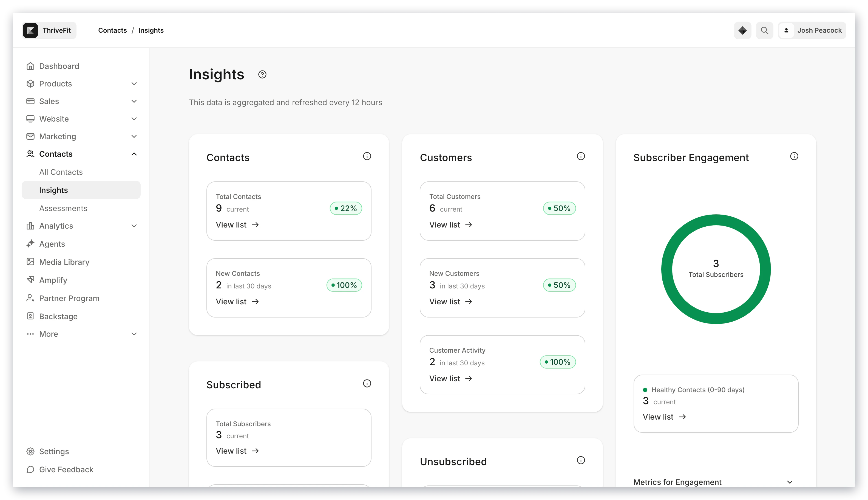This screenshot has width=868, height=500.
Task: Show info for the Subscribed card
Action: tap(367, 384)
